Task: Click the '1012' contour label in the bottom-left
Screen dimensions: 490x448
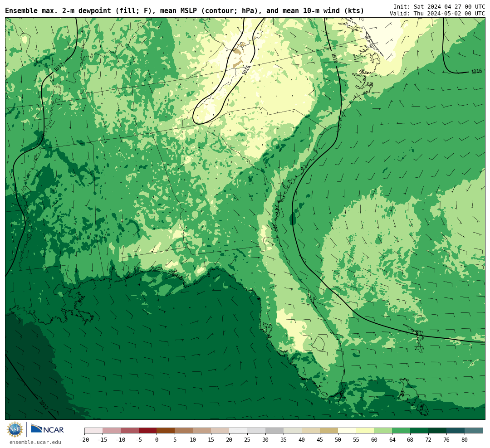Action: [44, 404]
